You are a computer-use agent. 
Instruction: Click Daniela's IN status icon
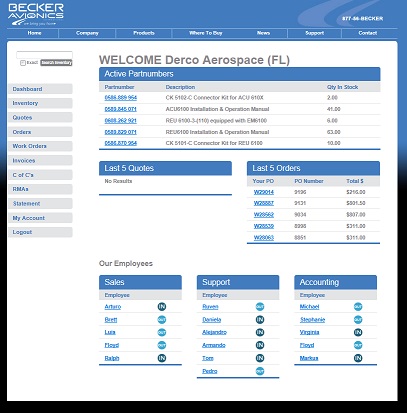tap(260, 320)
